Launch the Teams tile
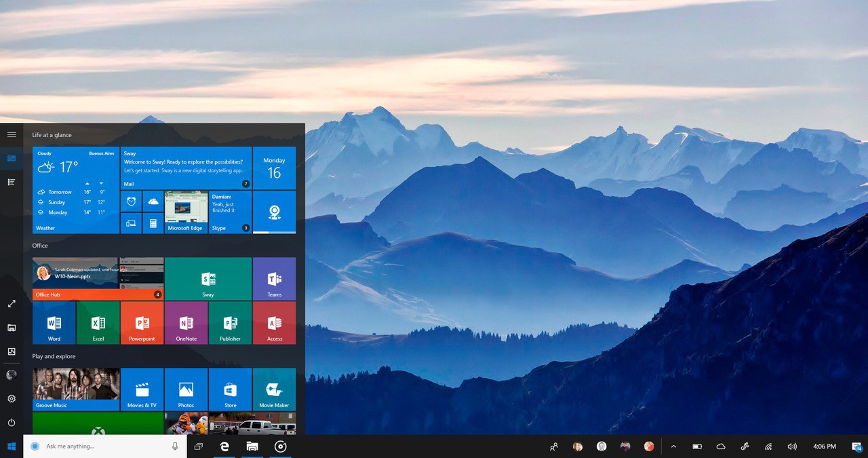Image resolution: width=868 pixels, height=458 pixels. coord(274,279)
